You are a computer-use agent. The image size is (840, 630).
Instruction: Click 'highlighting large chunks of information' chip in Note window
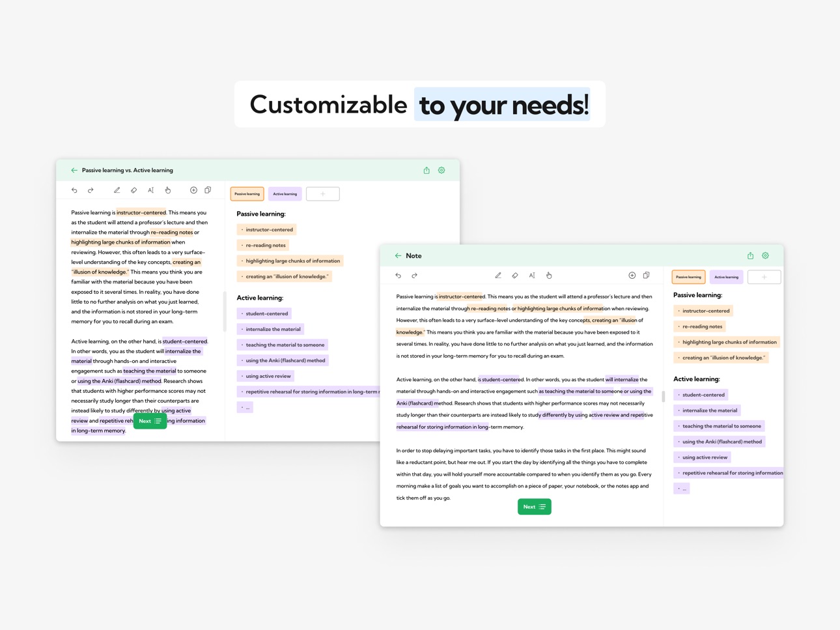click(x=727, y=342)
